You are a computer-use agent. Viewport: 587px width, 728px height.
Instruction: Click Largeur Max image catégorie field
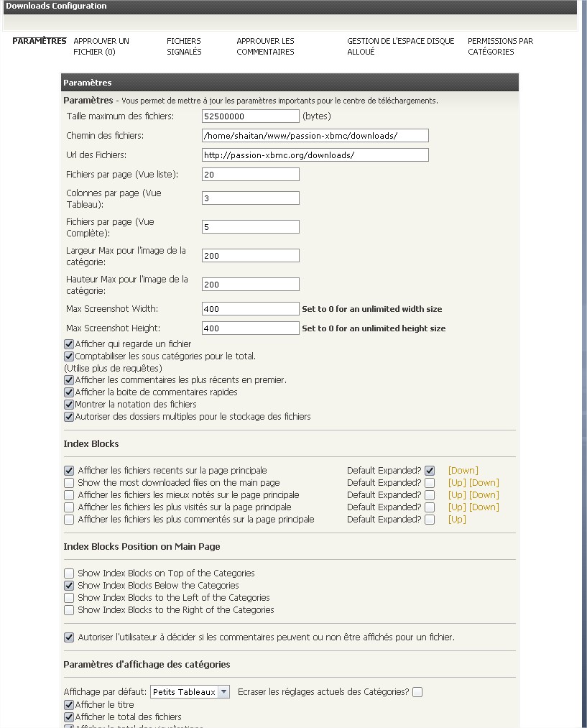(251, 256)
